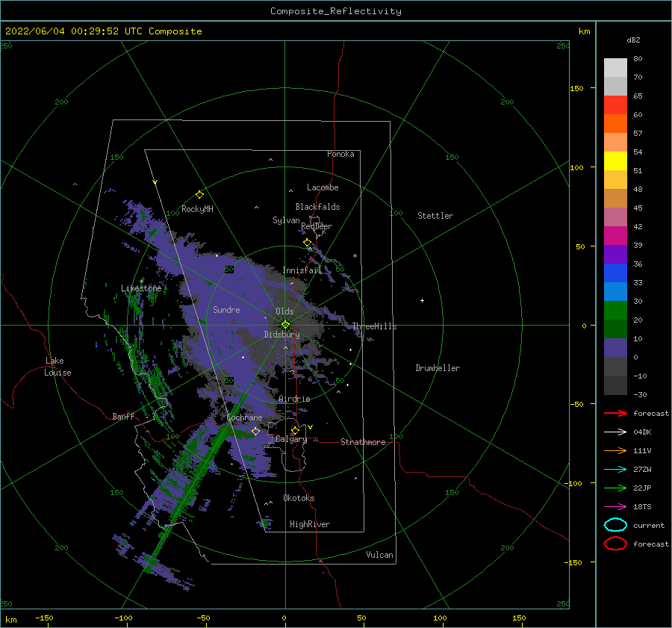Click the red forecast arrow legend icon

[615, 413]
